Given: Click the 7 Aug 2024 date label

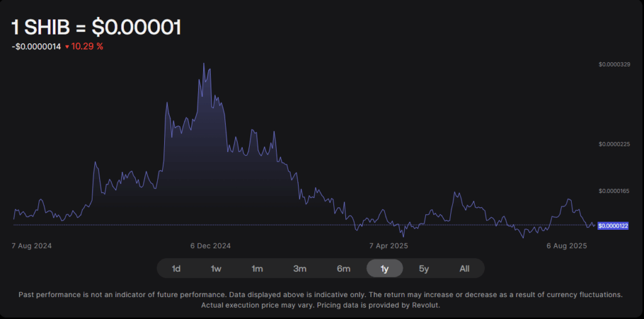Looking at the screenshot, I should tap(31, 246).
